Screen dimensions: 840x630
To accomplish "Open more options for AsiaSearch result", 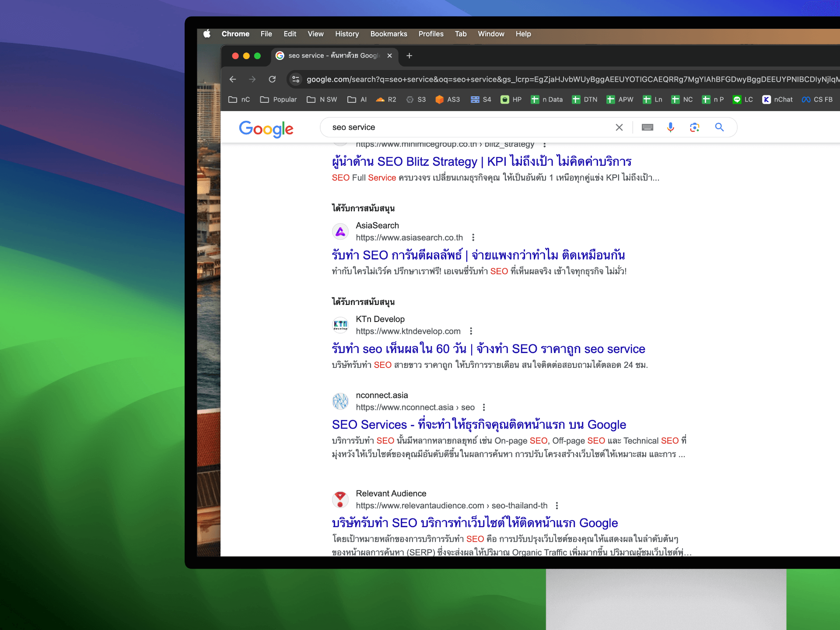I will click(x=473, y=238).
